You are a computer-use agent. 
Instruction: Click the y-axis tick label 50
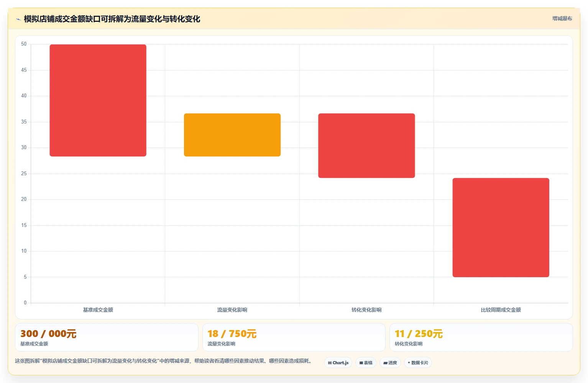tap(24, 44)
